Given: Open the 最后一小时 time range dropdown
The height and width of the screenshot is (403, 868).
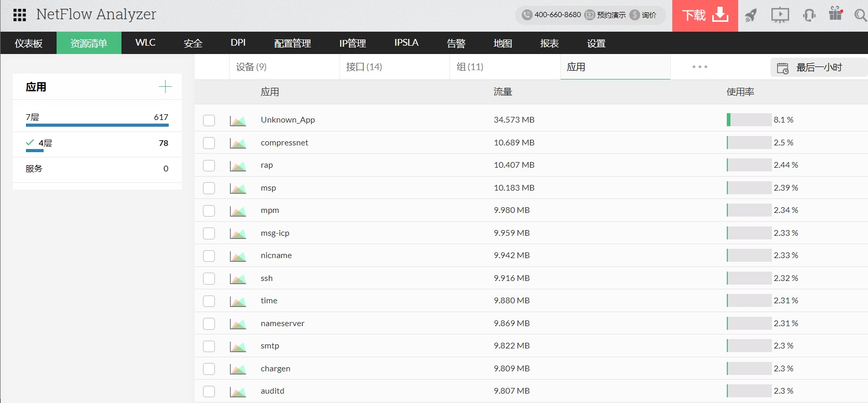Looking at the screenshot, I should (819, 68).
